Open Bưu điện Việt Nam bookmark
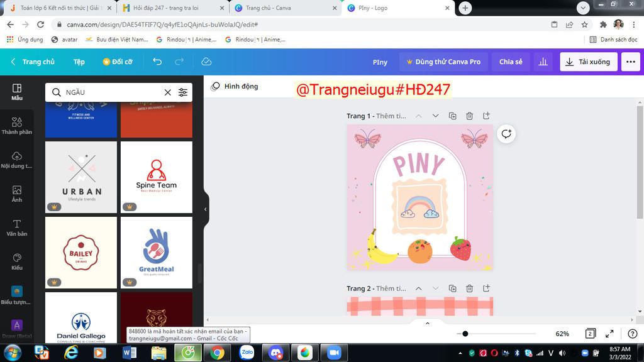 click(x=117, y=40)
